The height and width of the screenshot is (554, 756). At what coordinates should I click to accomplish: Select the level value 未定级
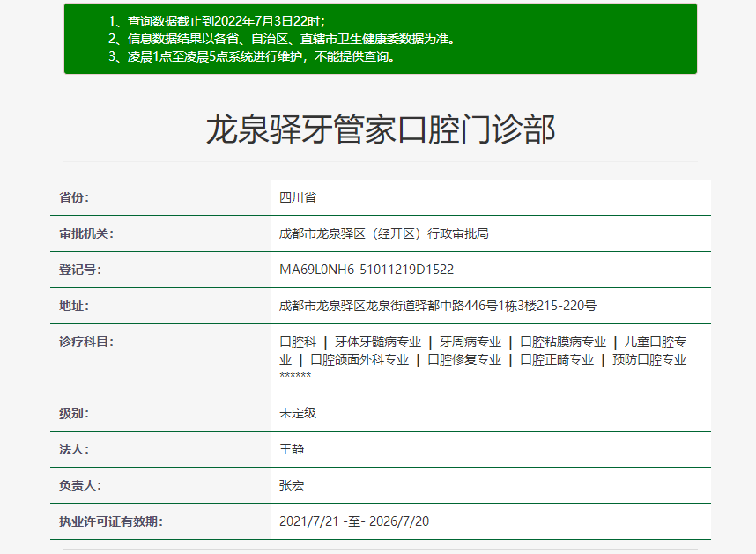pos(298,413)
